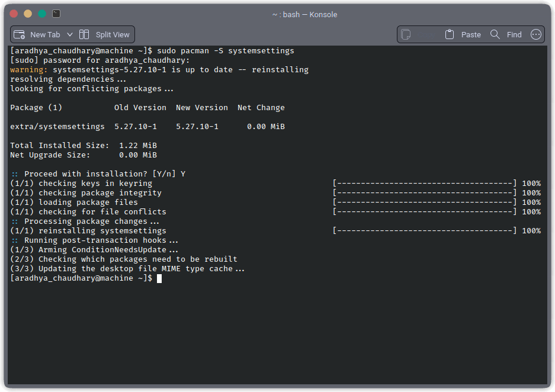Open a new tab with New Tab button
This screenshot has width=555, height=392.
point(37,35)
